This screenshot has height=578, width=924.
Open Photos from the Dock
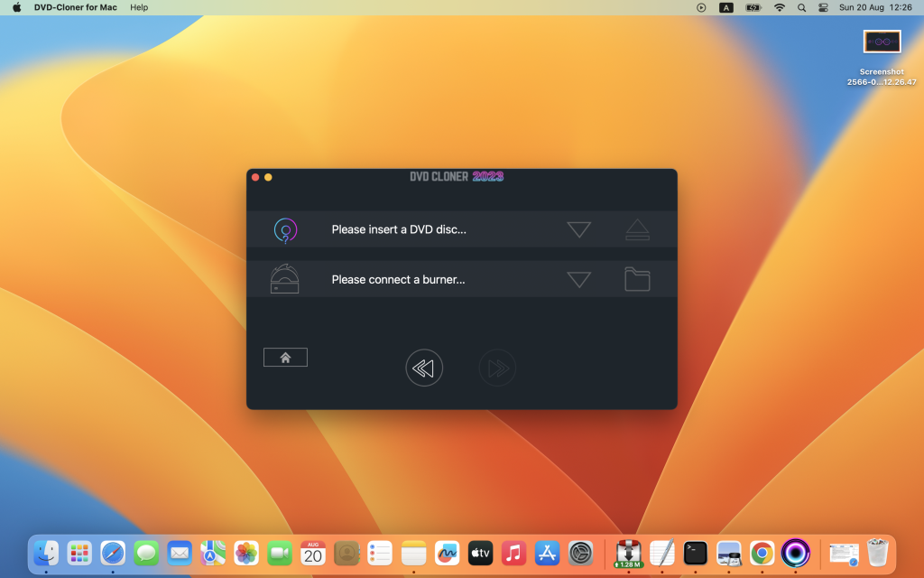246,554
